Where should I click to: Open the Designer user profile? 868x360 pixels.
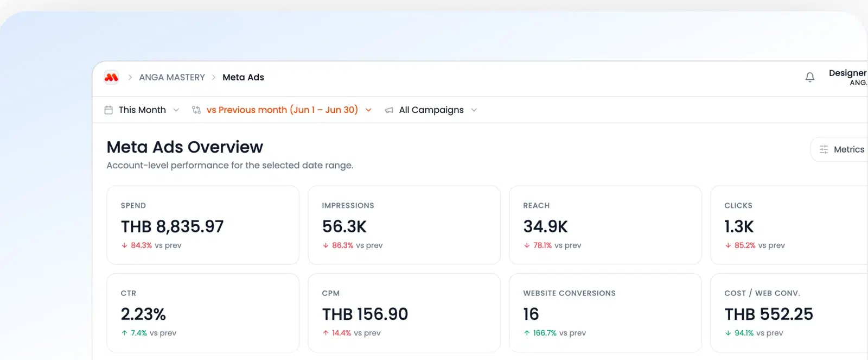(847, 77)
